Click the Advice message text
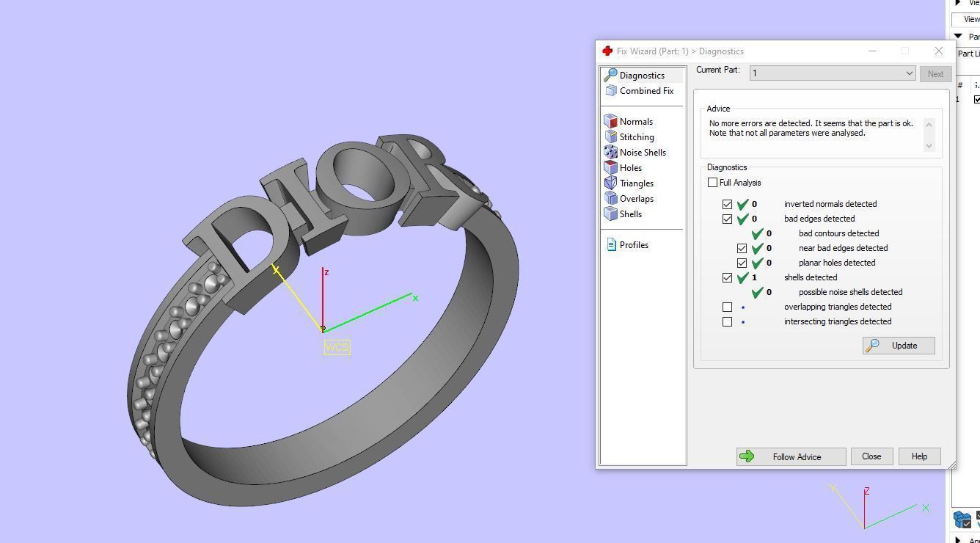 pos(811,128)
